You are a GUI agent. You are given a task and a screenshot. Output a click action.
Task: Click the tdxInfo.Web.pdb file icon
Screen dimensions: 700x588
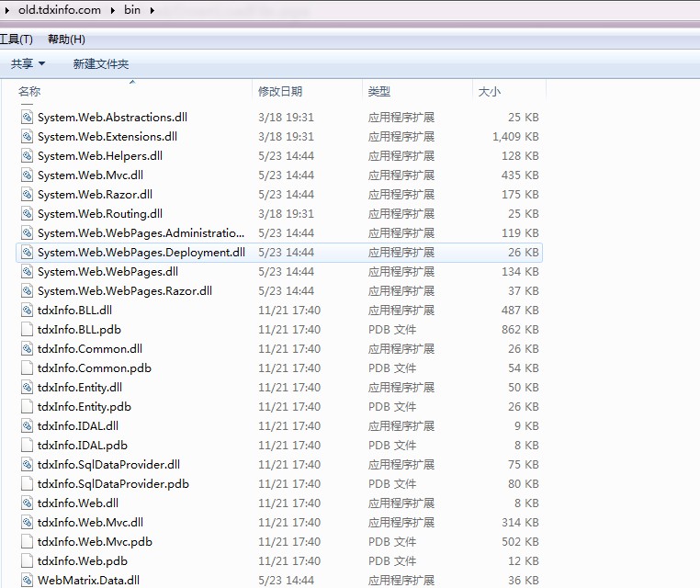click(x=28, y=560)
